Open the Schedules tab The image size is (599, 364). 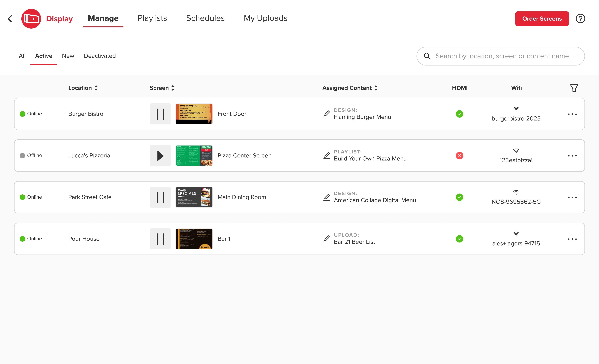205,18
